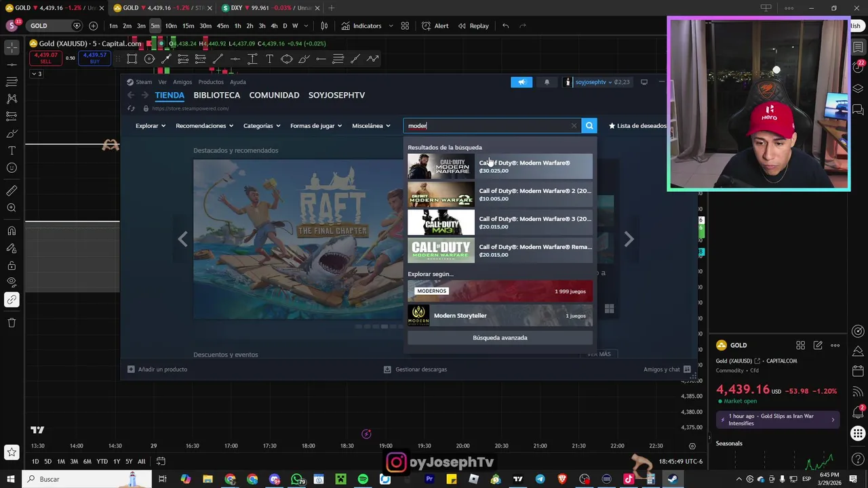Viewport: 868px width, 488px height.
Task: Open Steam from the Windows taskbar
Action: pyautogui.click(x=672, y=479)
